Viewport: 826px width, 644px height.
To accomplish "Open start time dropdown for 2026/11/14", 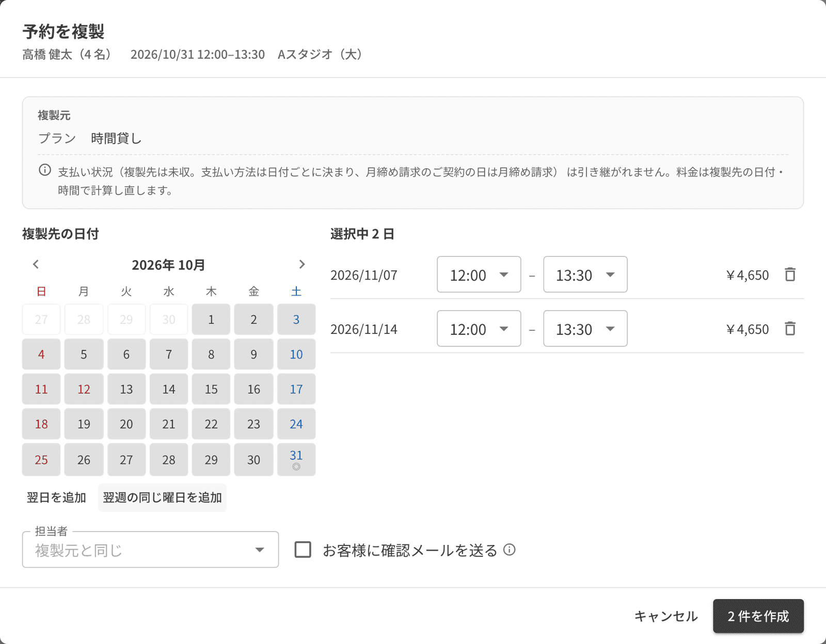I will click(479, 329).
